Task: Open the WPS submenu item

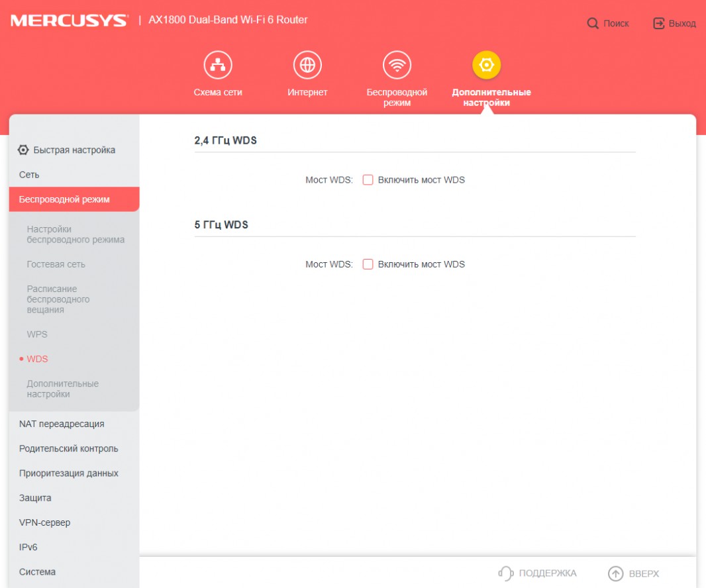Action: 37,334
